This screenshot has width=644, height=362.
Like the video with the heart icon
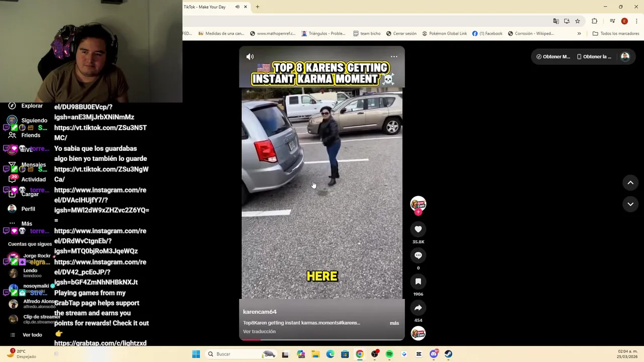tap(418, 229)
